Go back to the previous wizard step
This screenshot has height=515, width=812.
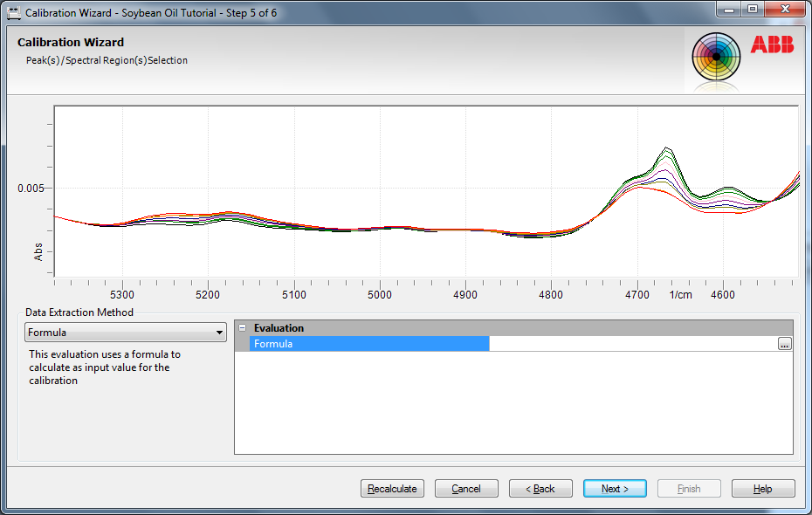pyautogui.click(x=540, y=489)
